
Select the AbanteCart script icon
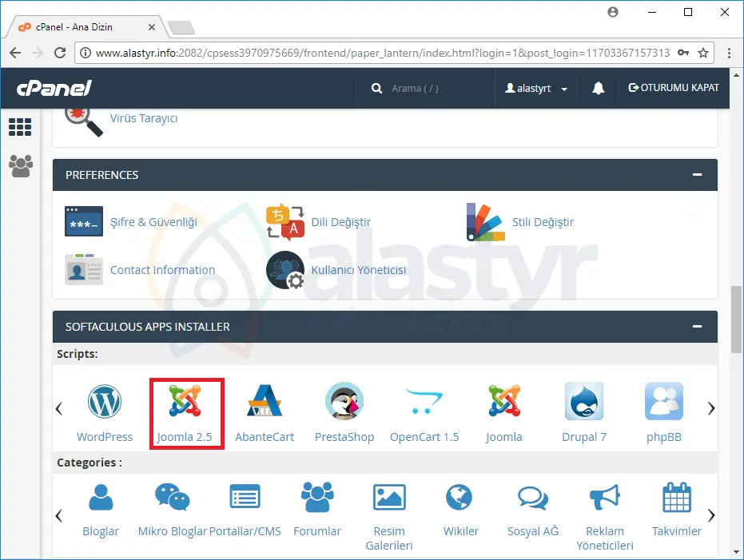coord(265,401)
